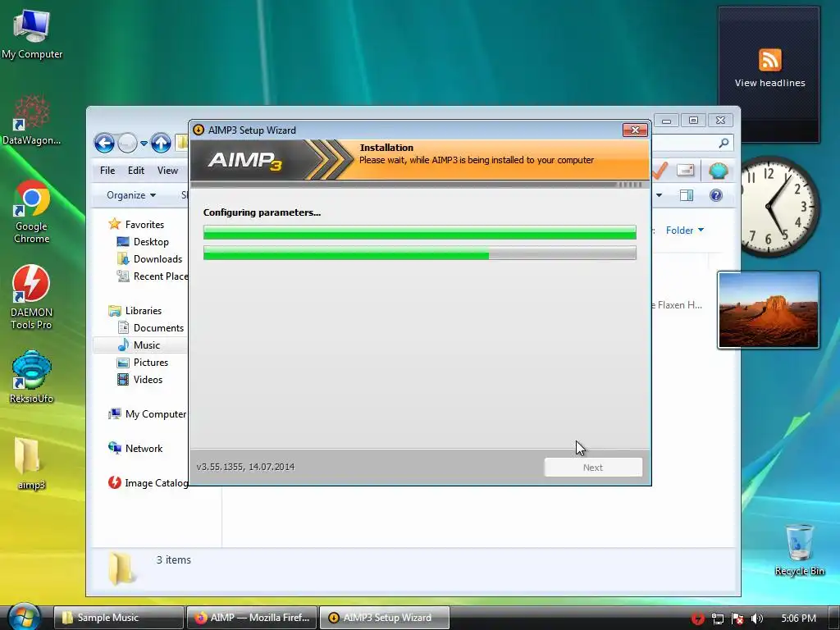Open volume speaker tray icon
The image size is (840, 630).
[757, 619]
